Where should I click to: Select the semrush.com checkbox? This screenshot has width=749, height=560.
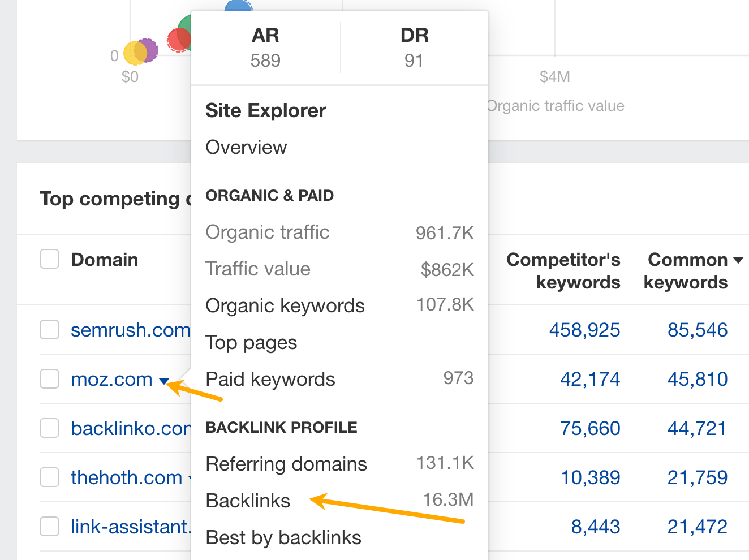(49, 330)
